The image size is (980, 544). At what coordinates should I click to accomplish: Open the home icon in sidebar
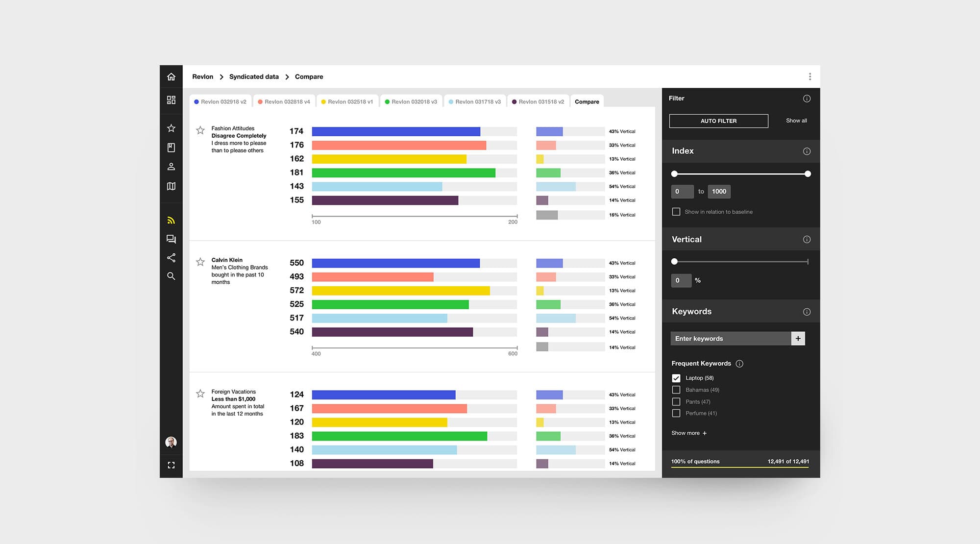[171, 76]
